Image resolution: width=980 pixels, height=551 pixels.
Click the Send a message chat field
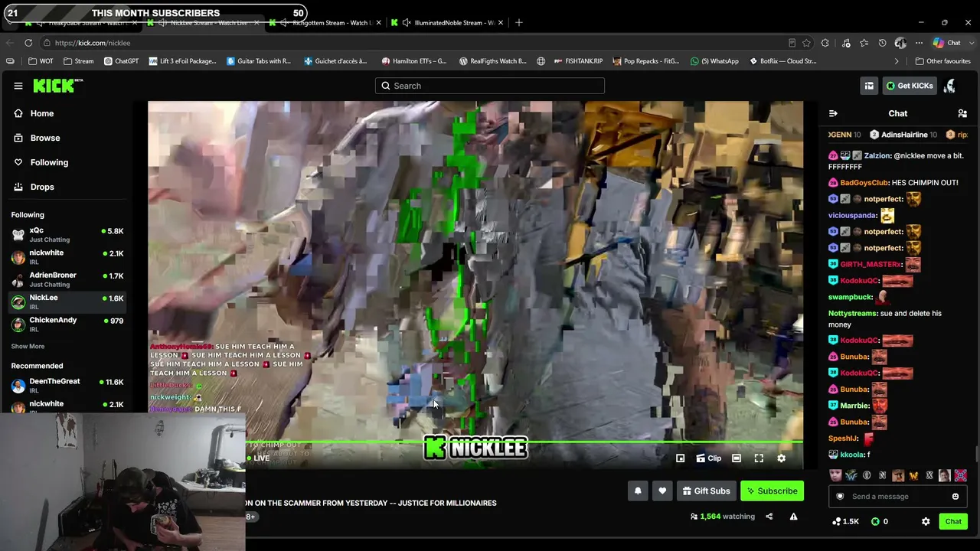click(896, 497)
